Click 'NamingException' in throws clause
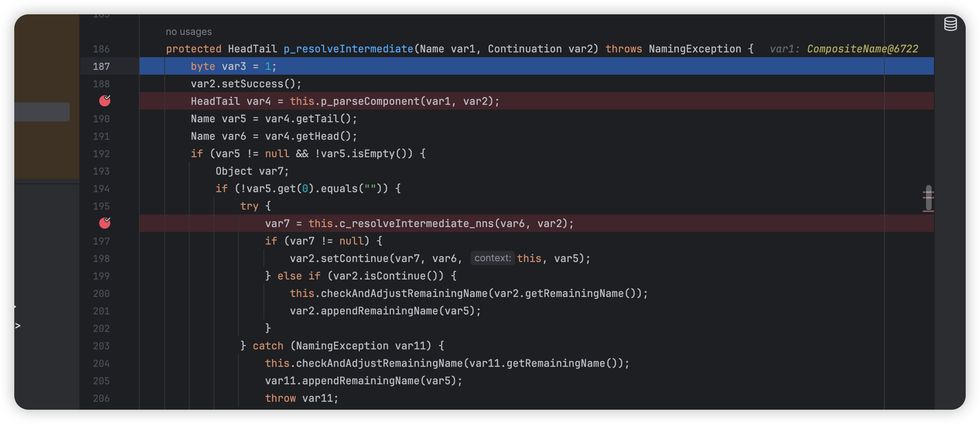The height and width of the screenshot is (424, 980). (x=695, y=49)
